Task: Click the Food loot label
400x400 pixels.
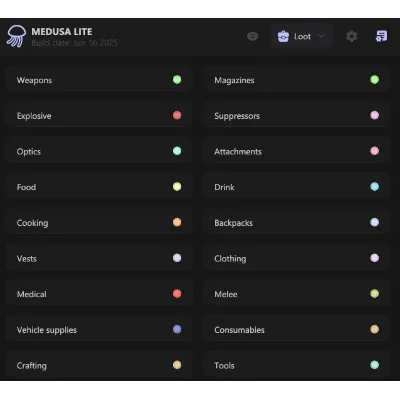Action: (26, 187)
